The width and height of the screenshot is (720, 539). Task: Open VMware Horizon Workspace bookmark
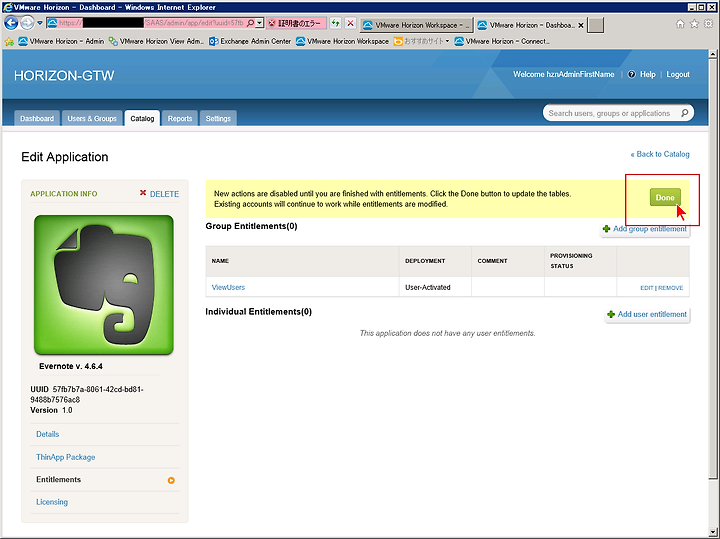click(343, 41)
